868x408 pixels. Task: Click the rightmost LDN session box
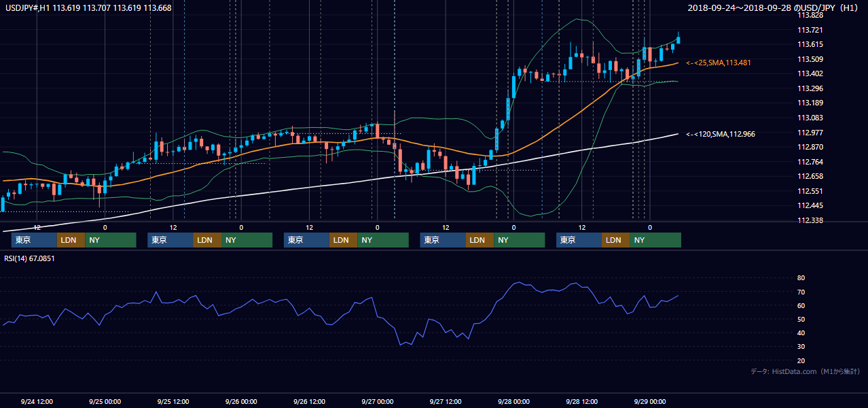pyautogui.click(x=615, y=240)
